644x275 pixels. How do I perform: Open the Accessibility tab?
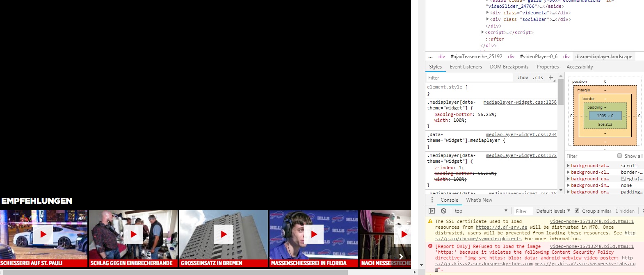[580, 67]
